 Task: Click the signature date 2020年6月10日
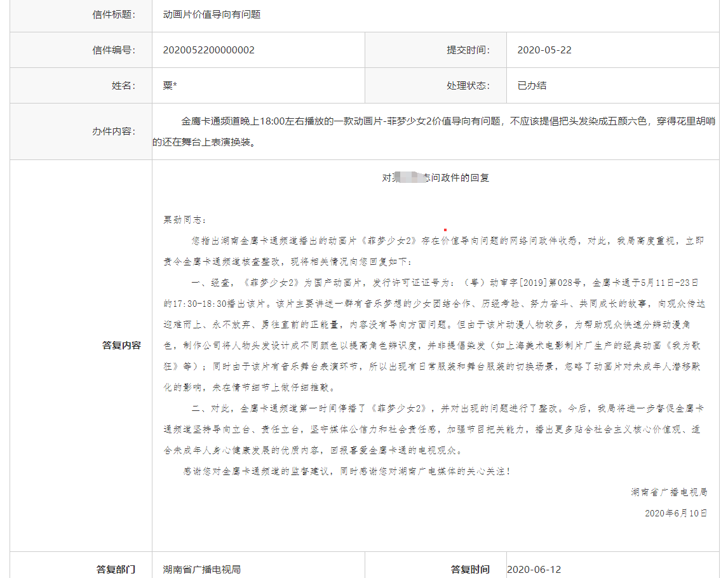click(x=675, y=513)
